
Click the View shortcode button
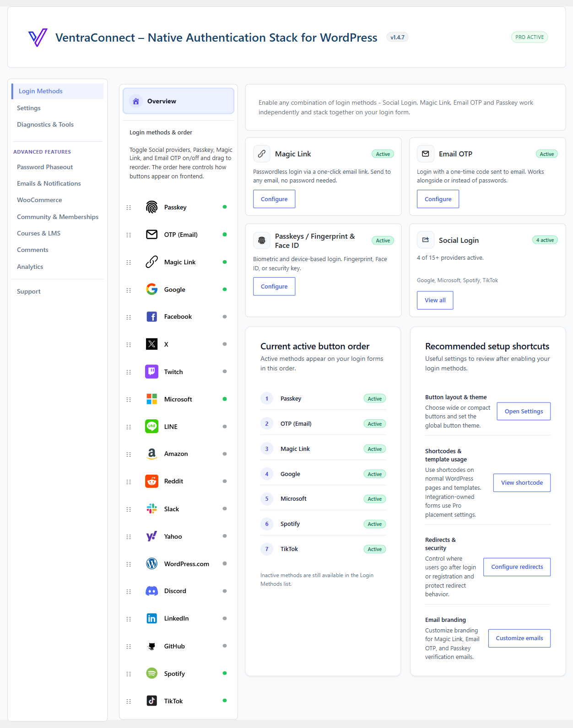click(522, 482)
